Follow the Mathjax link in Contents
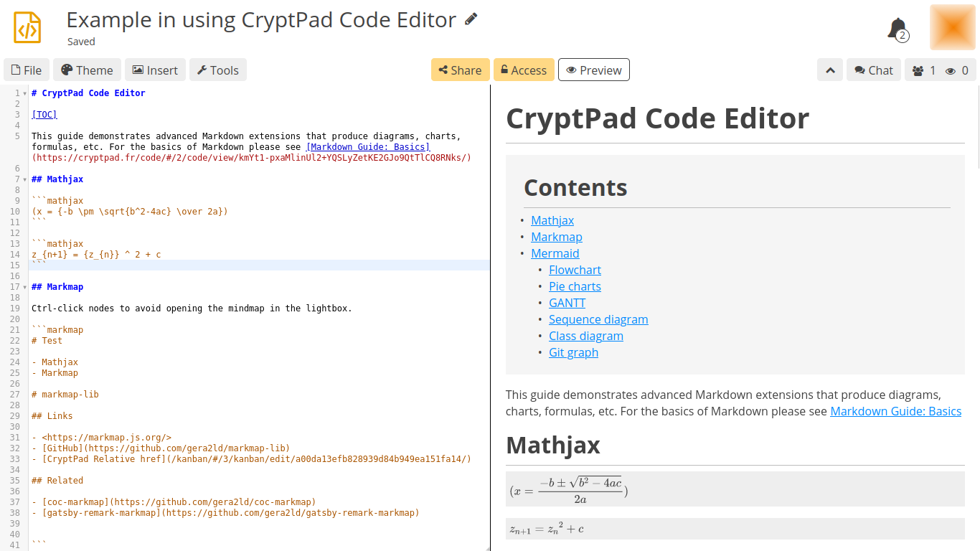 552,220
